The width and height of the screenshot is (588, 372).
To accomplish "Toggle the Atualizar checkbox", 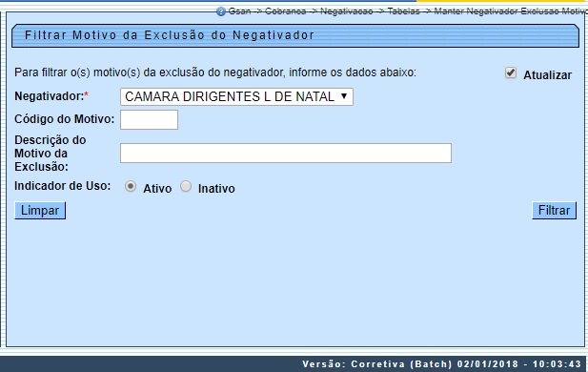I will [x=511, y=72].
